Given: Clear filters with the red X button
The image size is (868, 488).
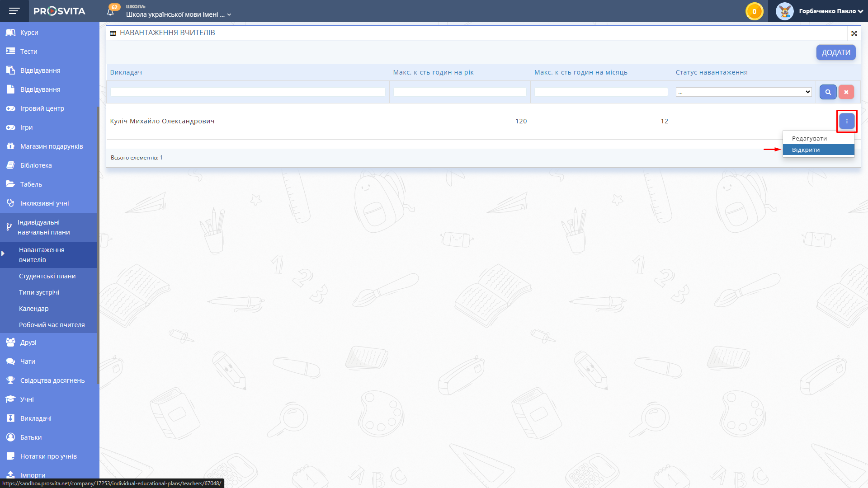Looking at the screenshot, I should (846, 92).
